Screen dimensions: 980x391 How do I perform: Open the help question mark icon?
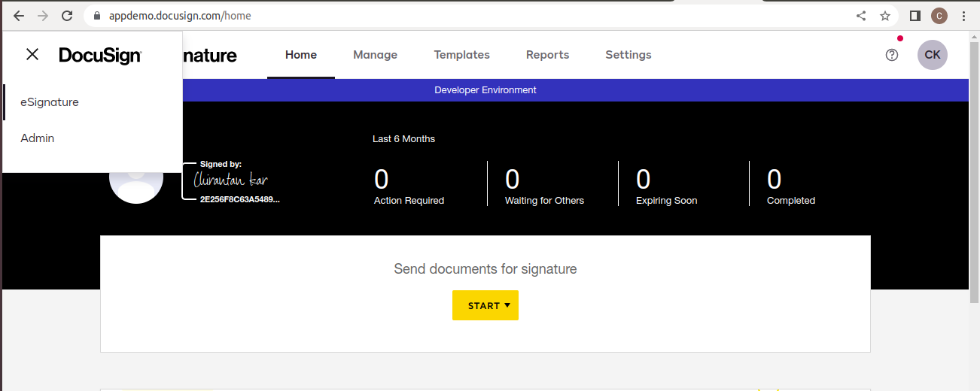892,55
